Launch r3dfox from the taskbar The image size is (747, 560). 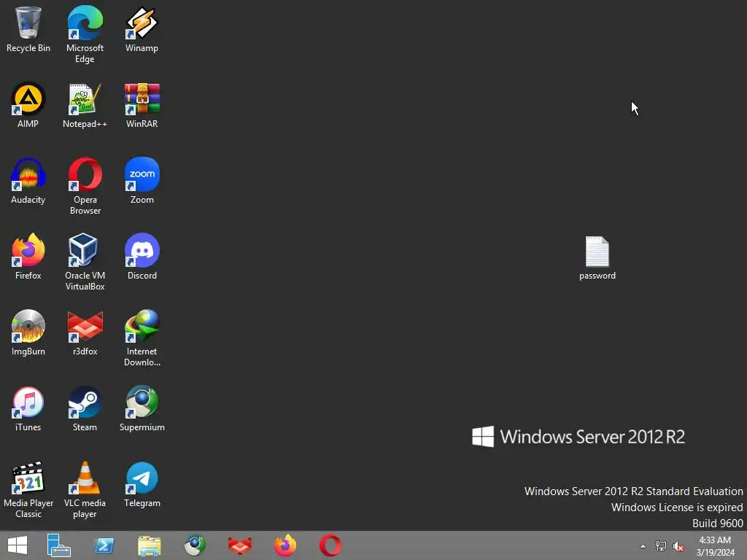(239, 545)
